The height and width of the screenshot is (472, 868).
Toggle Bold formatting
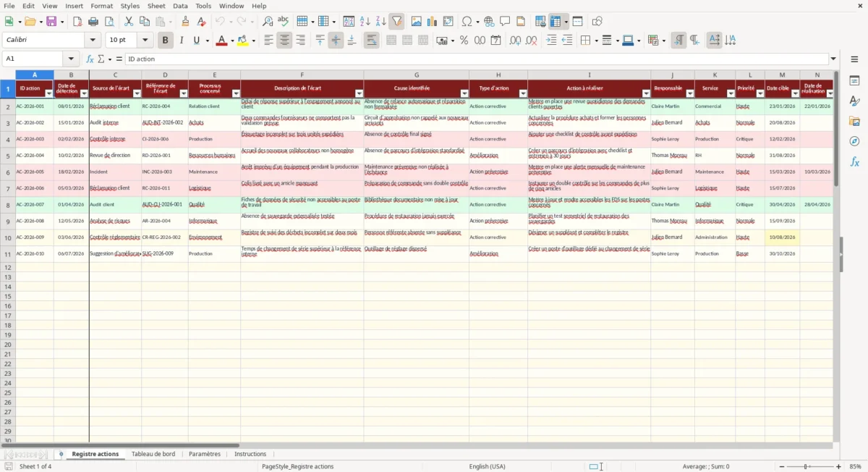[x=166, y=41]
